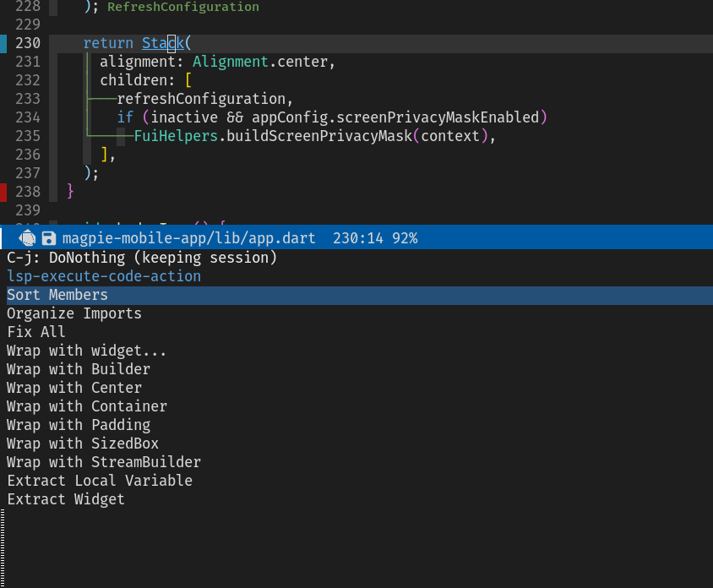Click the file path magpie-mobile-app/lib/app.dart
The image size is (713, 588).
click(x=188, y=238)
